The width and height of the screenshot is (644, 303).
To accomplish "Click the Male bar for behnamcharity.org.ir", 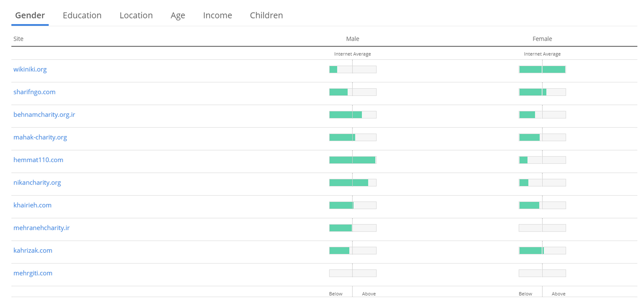I will click(x=352, y=115).
